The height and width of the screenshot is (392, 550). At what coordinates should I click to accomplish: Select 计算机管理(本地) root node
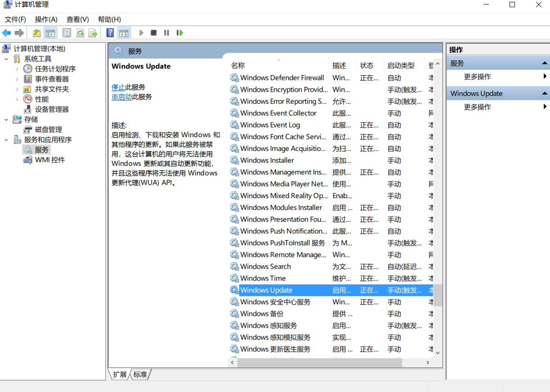coord(39,49)
